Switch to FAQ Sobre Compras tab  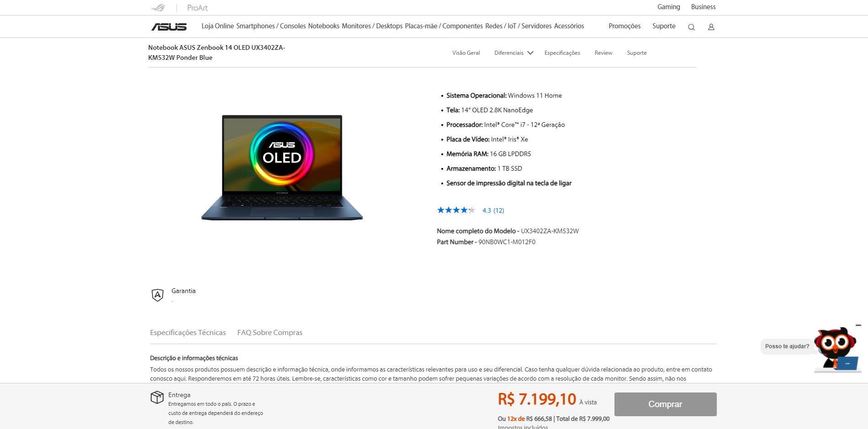[x=270, y=333]
